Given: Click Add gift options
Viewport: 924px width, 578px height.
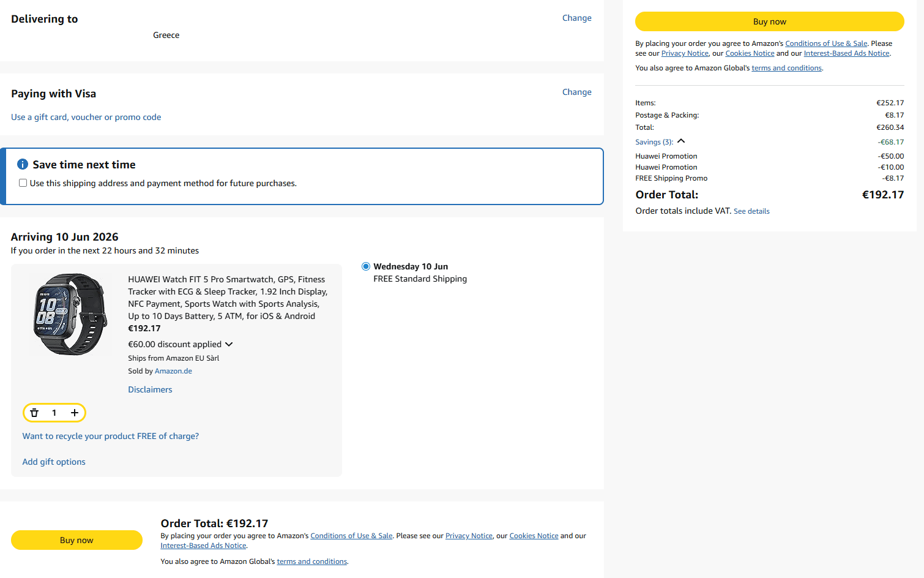Looking at the screenshot, I should click(54, 462).
